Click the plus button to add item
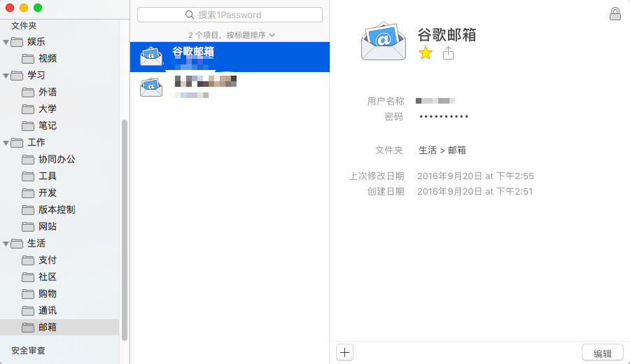Screen dimensions: 630x364 [x=344, y=352]
